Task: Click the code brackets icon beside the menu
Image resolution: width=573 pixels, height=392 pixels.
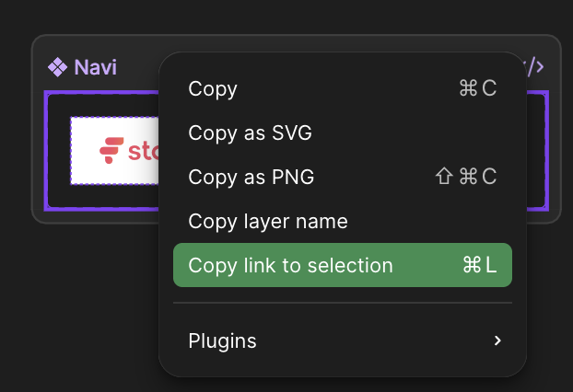Action: [x=533, y=67]
